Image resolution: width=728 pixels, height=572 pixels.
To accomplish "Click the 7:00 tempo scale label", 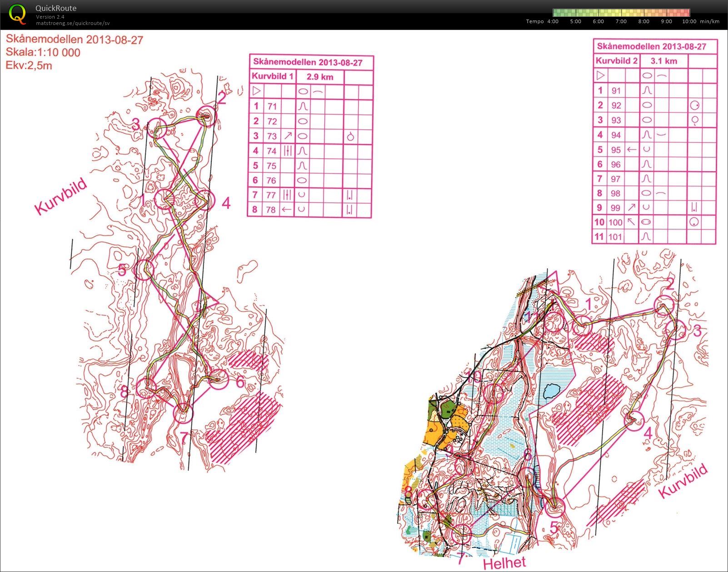I will click(621, 21).
